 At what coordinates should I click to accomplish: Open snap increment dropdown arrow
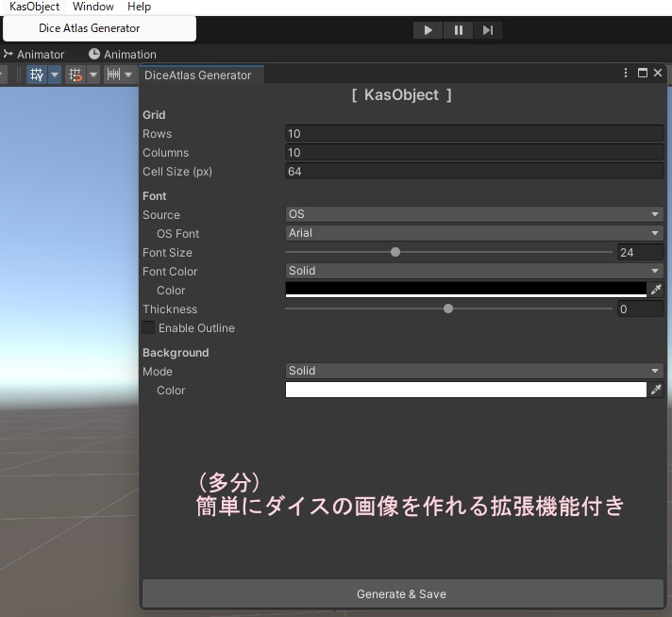click(x=93, y=75)
